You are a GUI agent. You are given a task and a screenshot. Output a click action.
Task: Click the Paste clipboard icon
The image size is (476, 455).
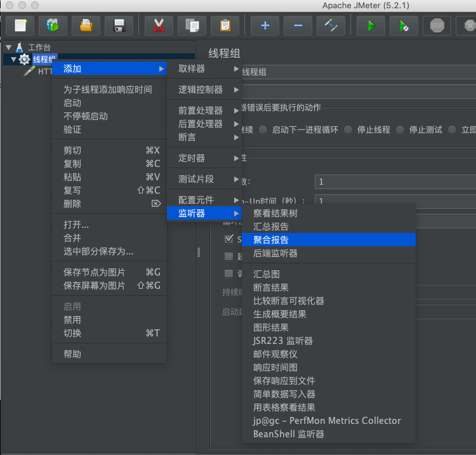pos(225,25)
